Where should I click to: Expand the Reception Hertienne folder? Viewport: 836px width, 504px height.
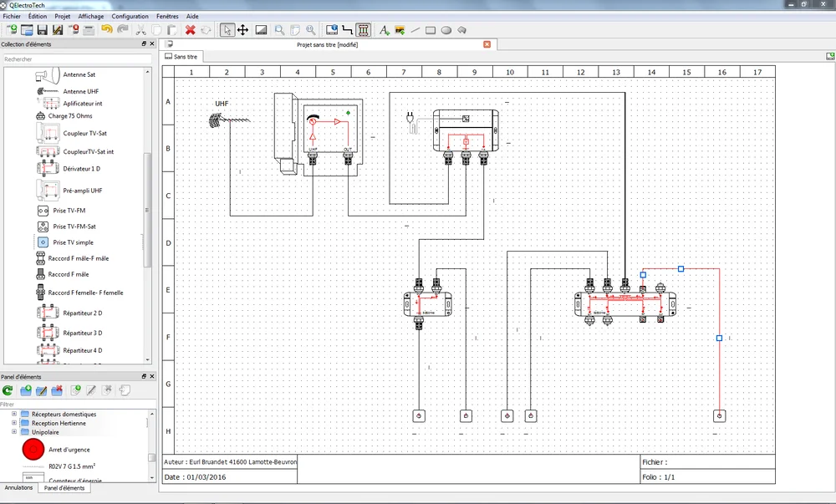tap(14, 424)
